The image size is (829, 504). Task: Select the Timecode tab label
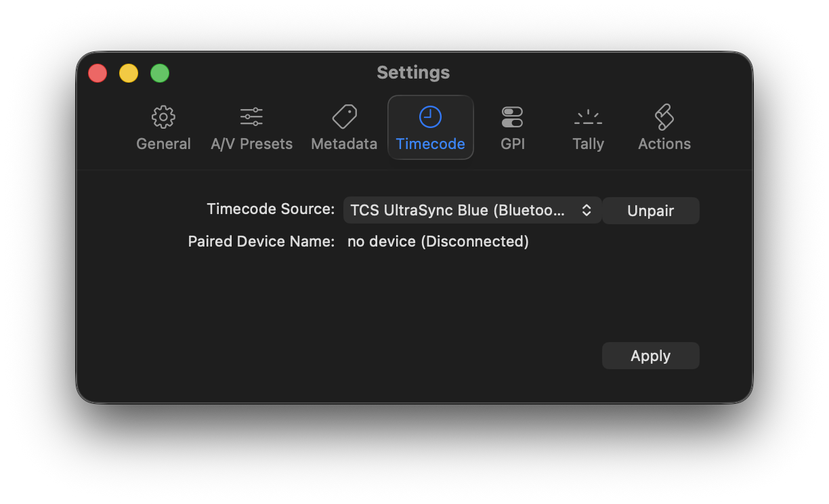click(x=430, y=144)
